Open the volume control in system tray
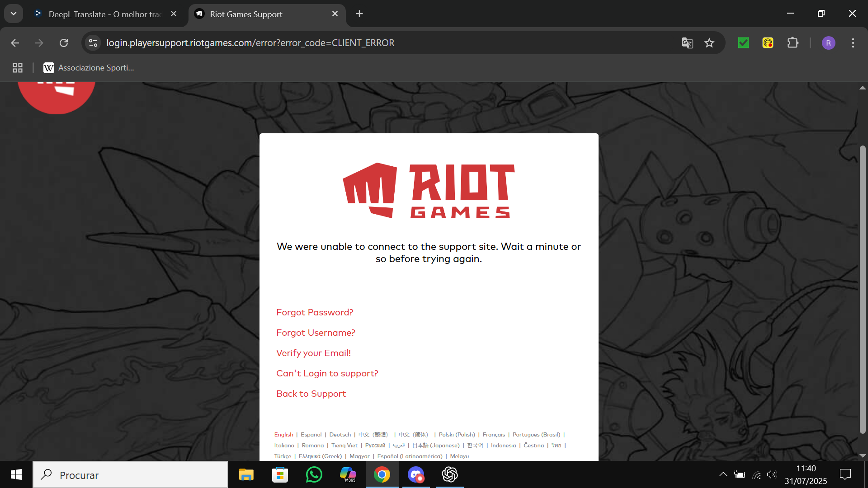 pos(772,474)
